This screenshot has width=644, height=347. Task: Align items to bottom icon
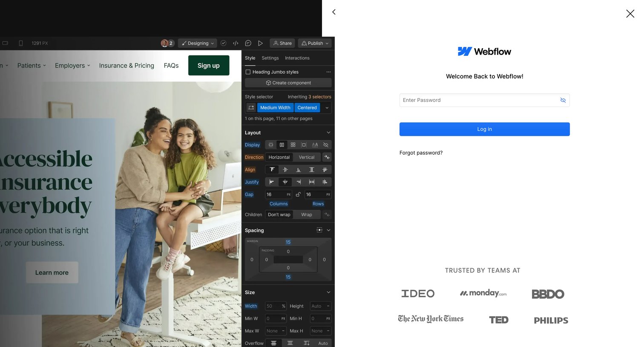[298, 170]
